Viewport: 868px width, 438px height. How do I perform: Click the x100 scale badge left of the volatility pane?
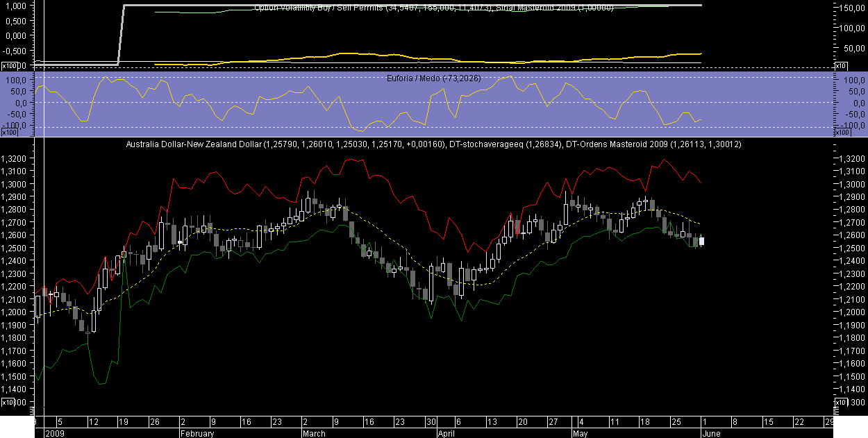pos(10,65)
